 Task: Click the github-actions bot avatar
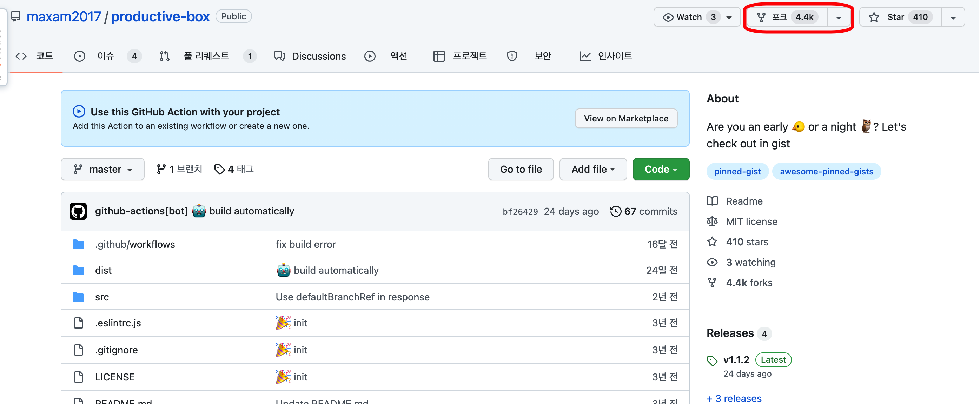pyautogui.click(x=78, y=211)
